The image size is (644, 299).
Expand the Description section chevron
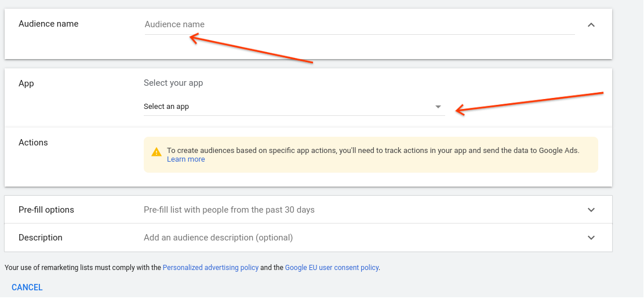tap(591, 238)
